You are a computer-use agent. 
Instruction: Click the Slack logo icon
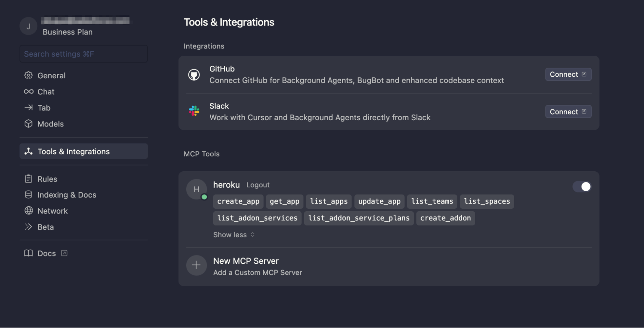194,112
